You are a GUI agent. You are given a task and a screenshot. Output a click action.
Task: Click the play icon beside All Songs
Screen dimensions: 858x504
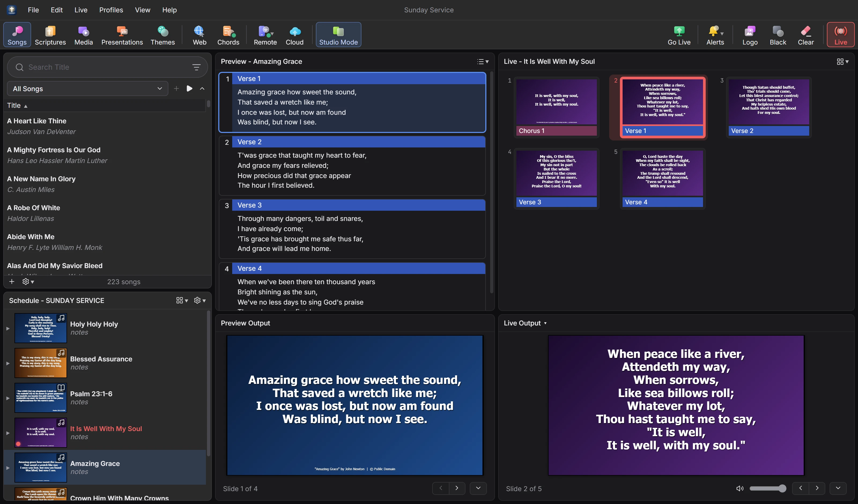pos(189,88)
